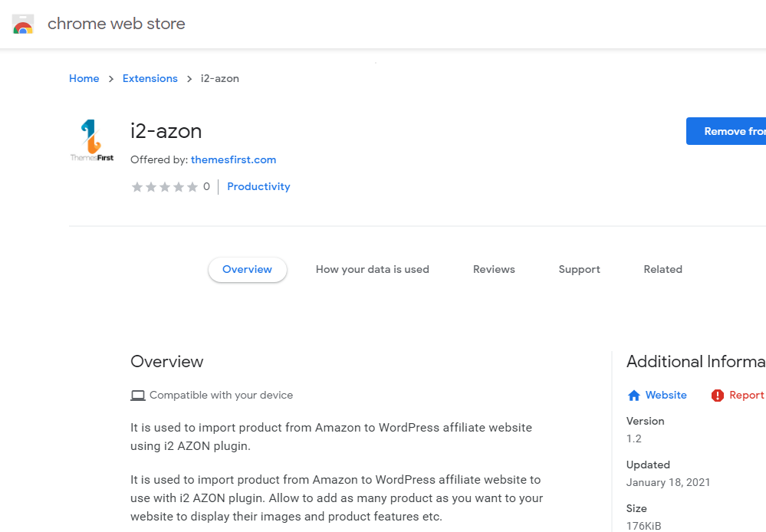Click the red Report abuse icon
Image resolution: width=766 pixels, height=532 pixels.
718,396
